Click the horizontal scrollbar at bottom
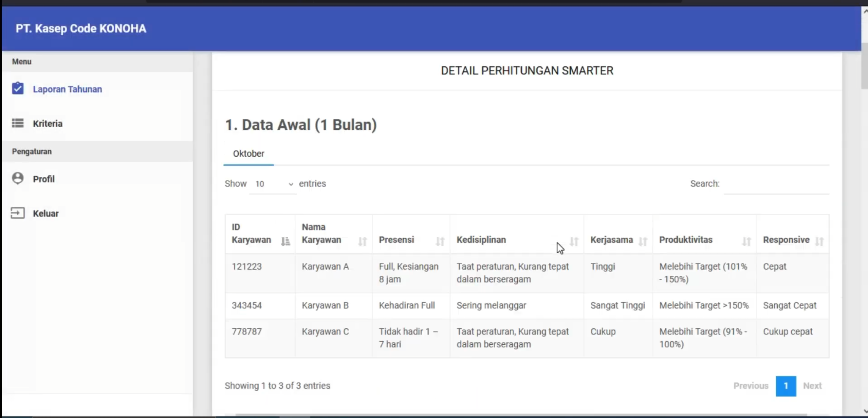Image resolution: width=868 pixels, height=418 pixels. click(x=521, y=416)
